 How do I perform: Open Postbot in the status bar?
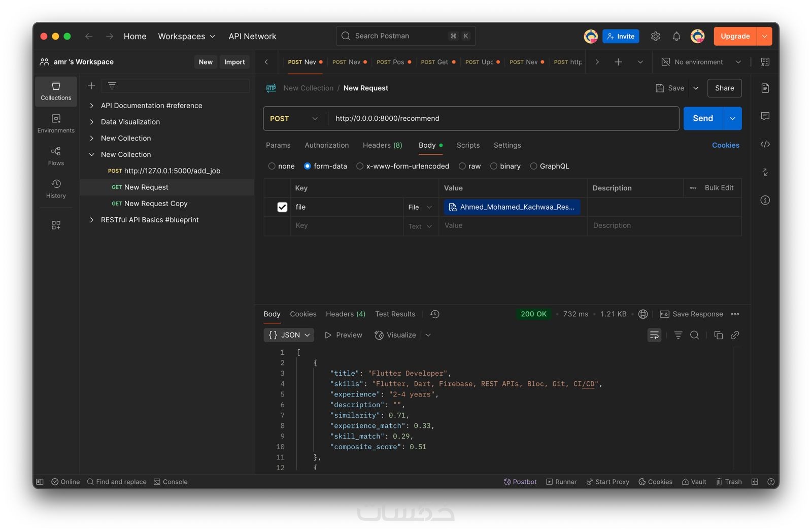520,482
